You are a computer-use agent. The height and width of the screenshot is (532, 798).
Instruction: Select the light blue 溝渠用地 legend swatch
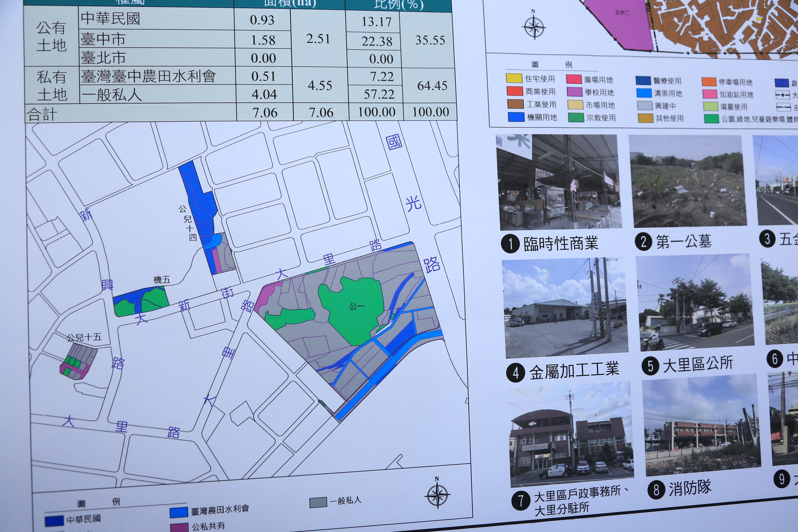[644, 93]
